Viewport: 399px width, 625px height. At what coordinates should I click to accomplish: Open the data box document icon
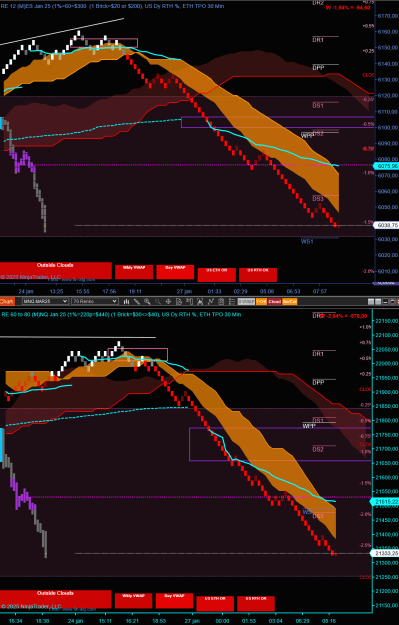tap(179, 301)
